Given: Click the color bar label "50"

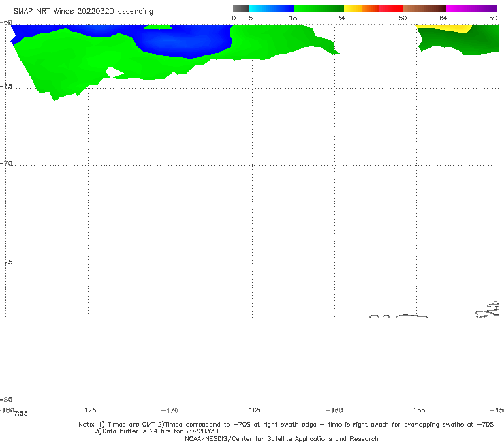Looking at the screenshot, I should point(403,18).
